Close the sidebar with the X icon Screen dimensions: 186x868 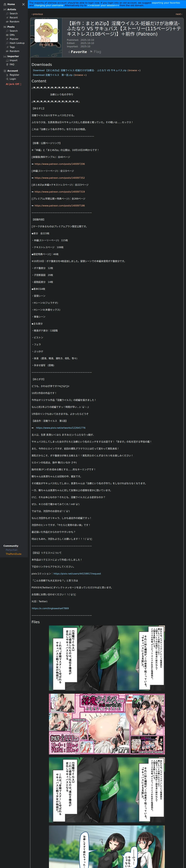pos(23,4)
